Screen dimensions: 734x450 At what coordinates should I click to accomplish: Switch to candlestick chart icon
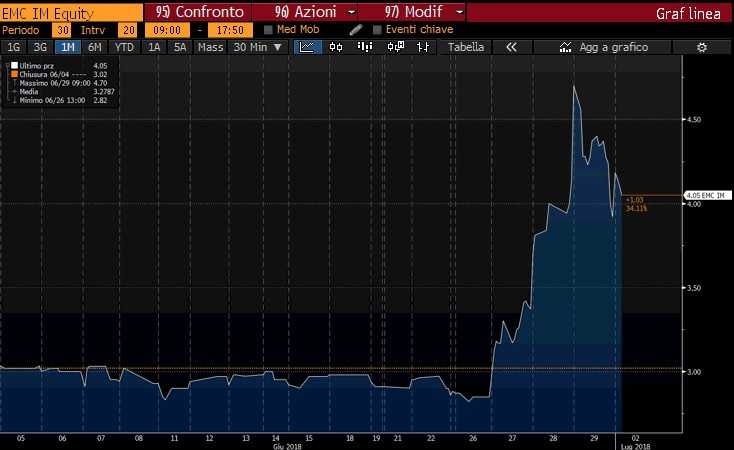tap(336, 47)
